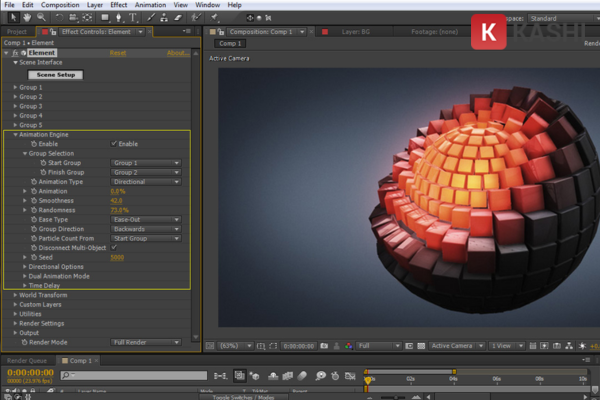Toggle Disconnect Multi-Object checkbox
The width and height of the screenshot is (600, 400).
tap(114, 247)
